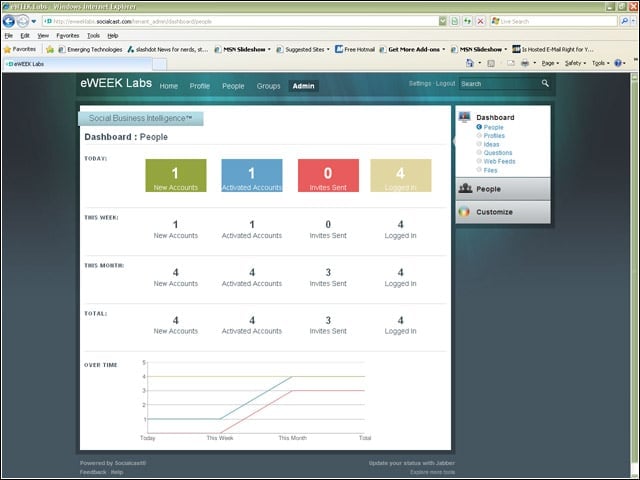Click the blue Help question icon
The image size is (640, 480).
click(x=618, y=63)
